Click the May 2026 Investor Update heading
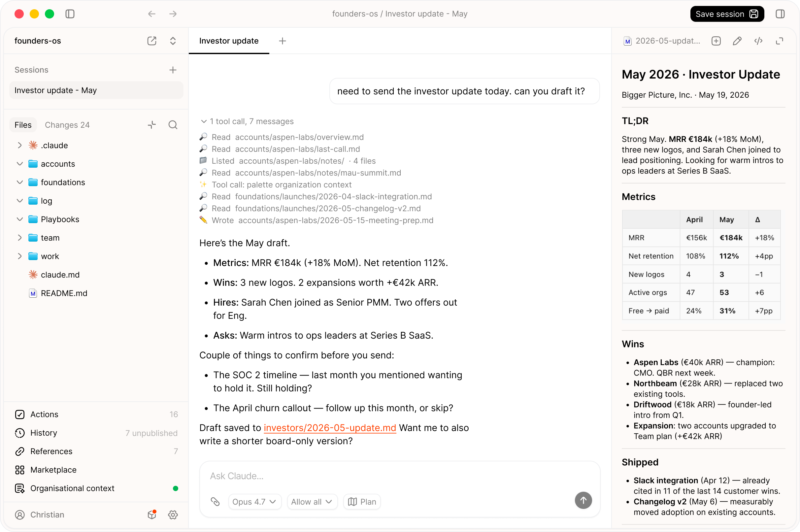The image size is (800, 532). pos(701,74)
